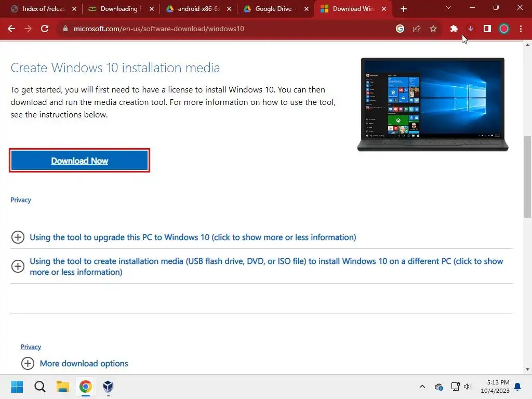Share this page from address bar

pyautogui.click(x=417, y=29)
